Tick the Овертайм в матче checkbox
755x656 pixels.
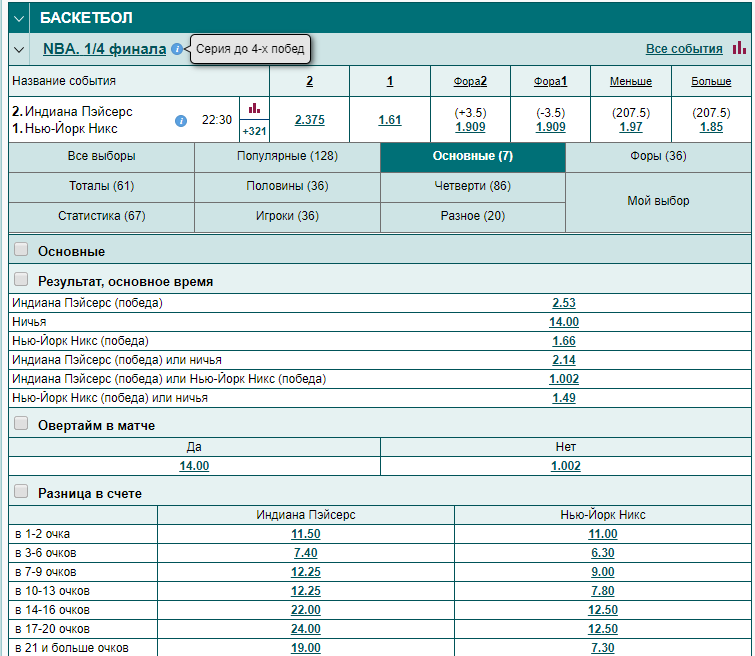21,423
